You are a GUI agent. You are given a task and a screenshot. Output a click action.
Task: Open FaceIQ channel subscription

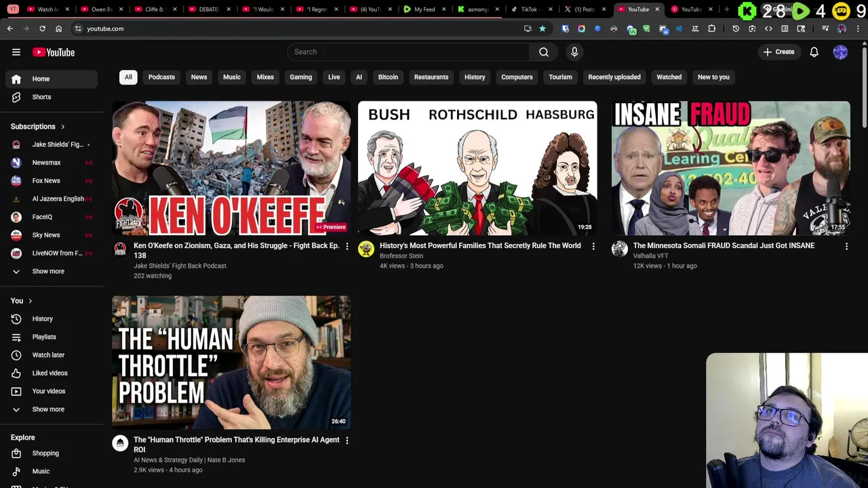[52, 217]
